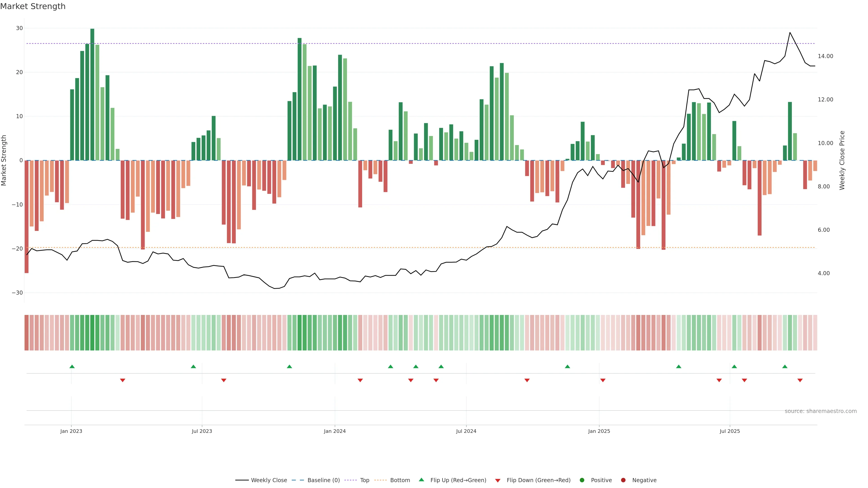Viewport: 868px width, 488px height.
Task: Click the Weekly Close Price axis title
Action: point(842,160)
